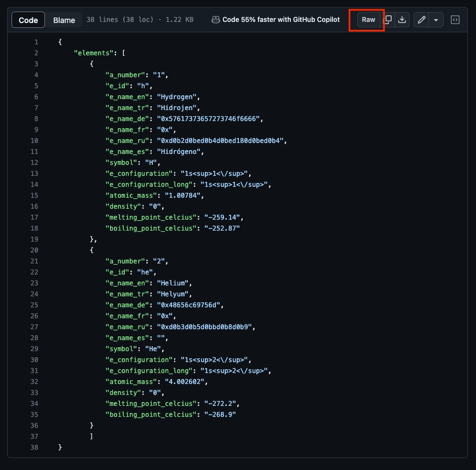This screenshot has width=476, height=470.
Task: Select line number 19
Action: coord(35,239)
